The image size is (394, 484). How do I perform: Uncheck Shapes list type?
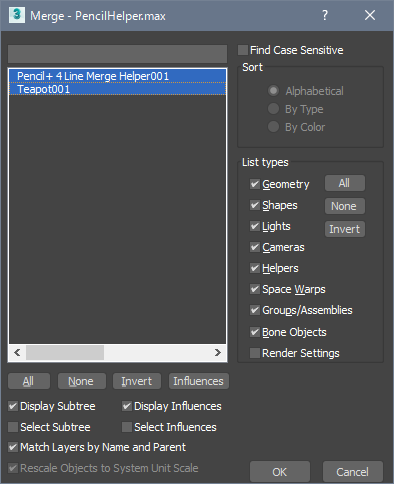255,205
